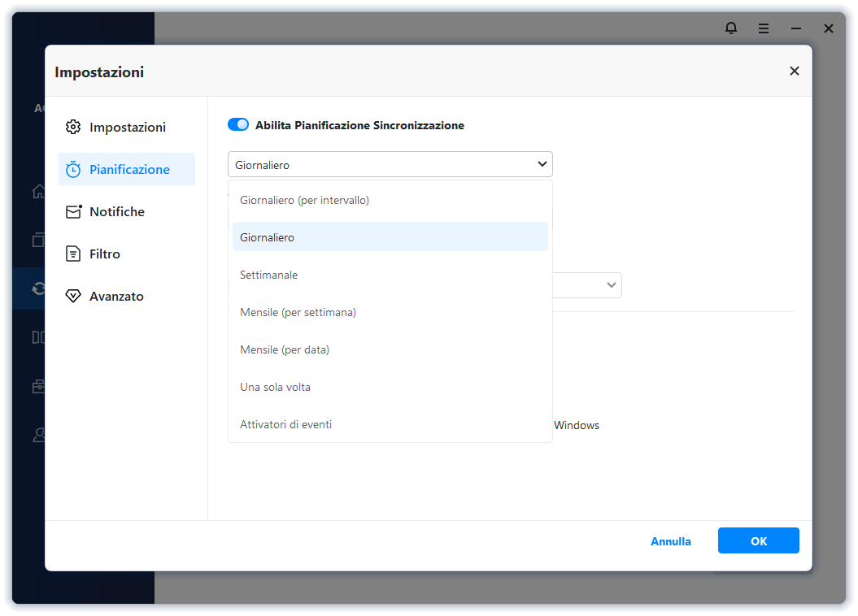Confirm settings with the OK button

[x=758, y=541]
